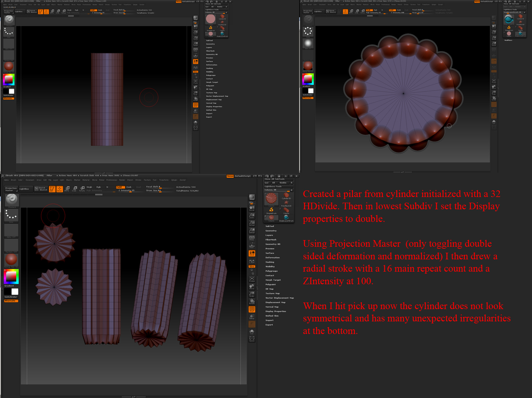Open Transform menu in three-pillar window

[x=164, y=180]
